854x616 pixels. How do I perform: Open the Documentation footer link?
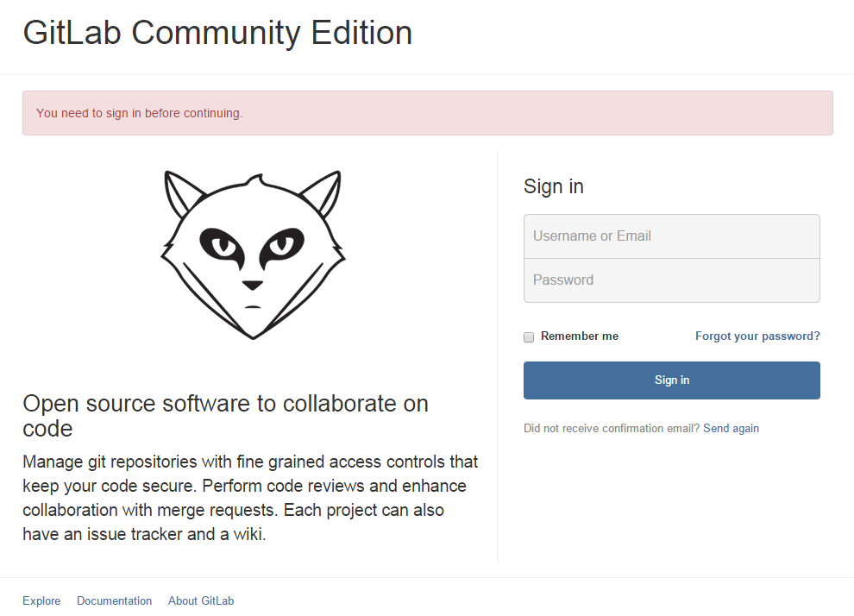114,601
